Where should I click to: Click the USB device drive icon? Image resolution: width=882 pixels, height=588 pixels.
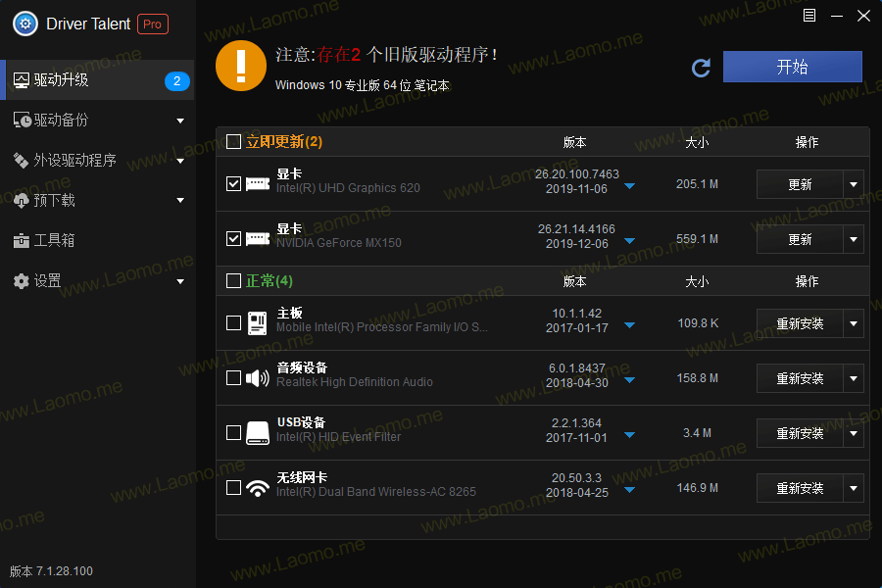[x=258, y=433]
